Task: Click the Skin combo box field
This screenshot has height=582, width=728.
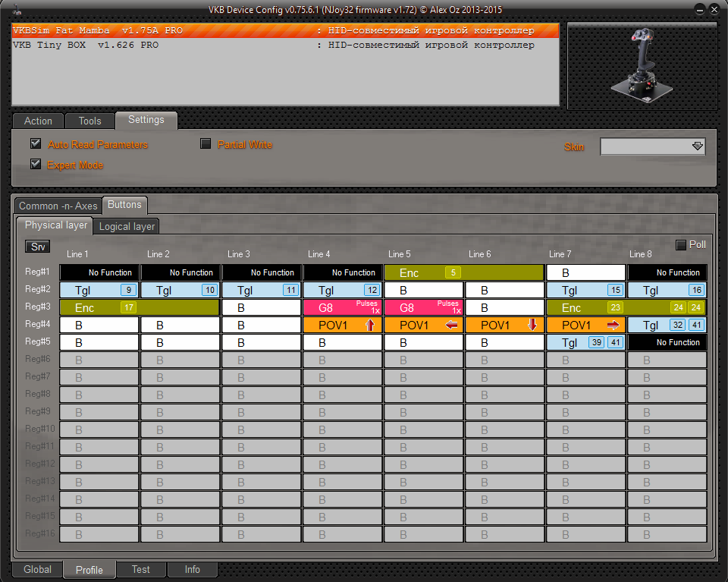Action: [652, 146]
